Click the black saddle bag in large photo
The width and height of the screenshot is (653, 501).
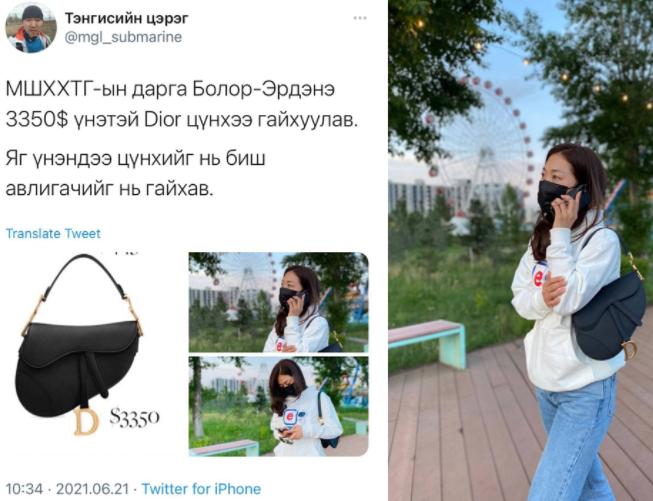[x=609, y=318]
